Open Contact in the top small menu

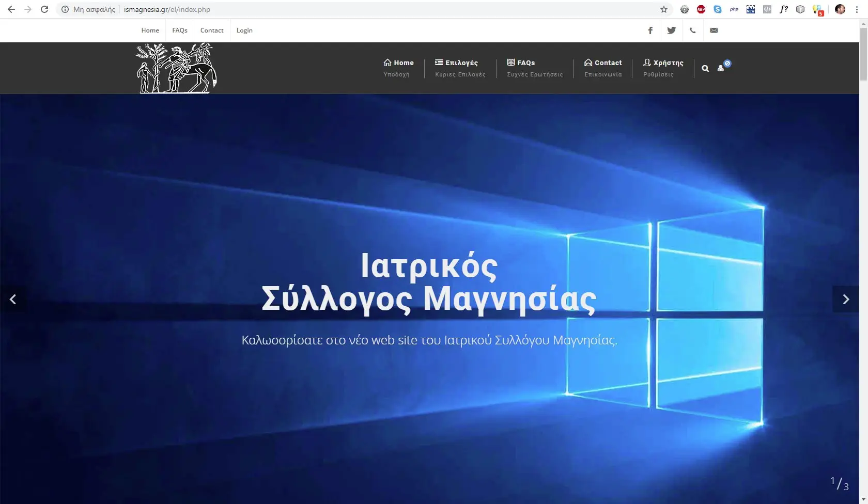click(x=212, y=30)
